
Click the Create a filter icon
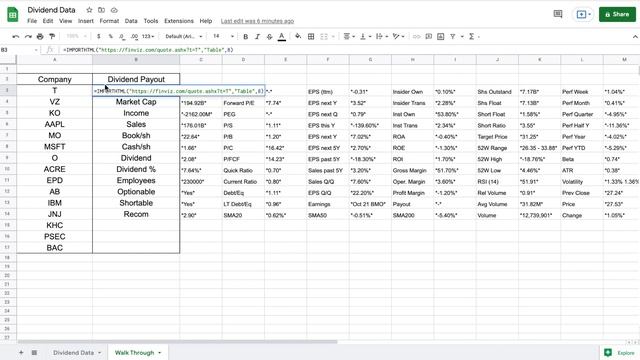[x=453, y=37]
